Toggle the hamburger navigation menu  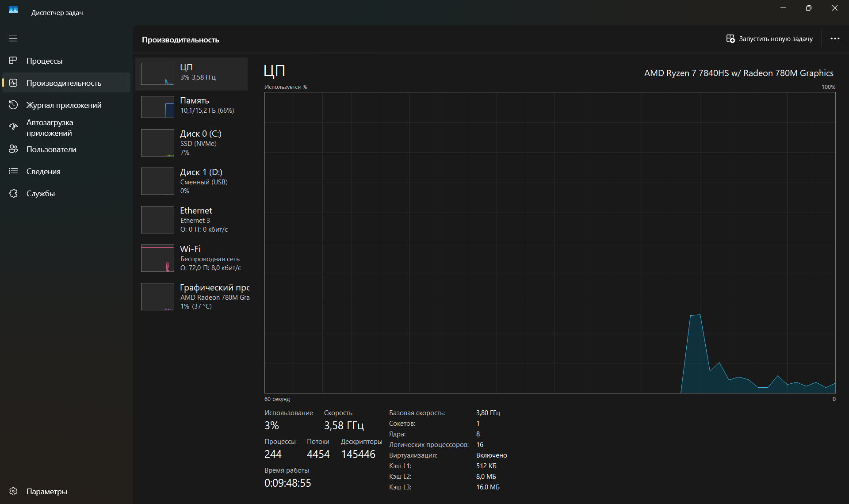pos(13,38)
